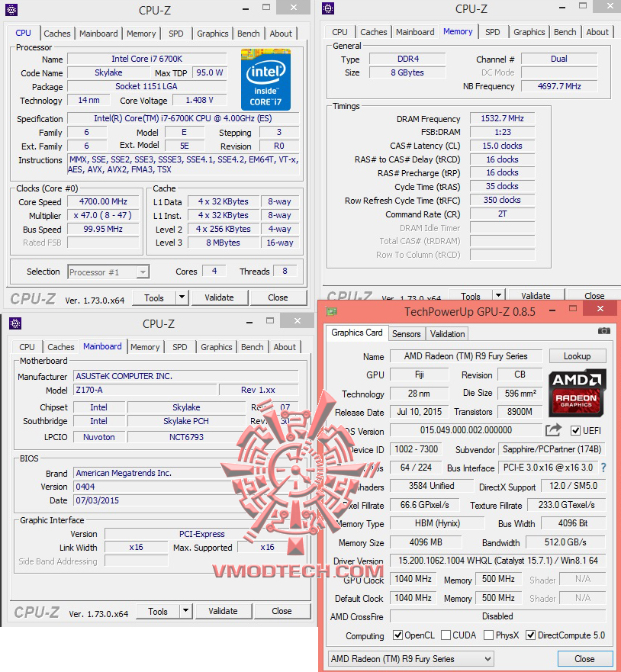Click the Validate button in the Mainboard window
Image resolution: width=621 pixels, height=672 pixels.
(x=224, y=611)
